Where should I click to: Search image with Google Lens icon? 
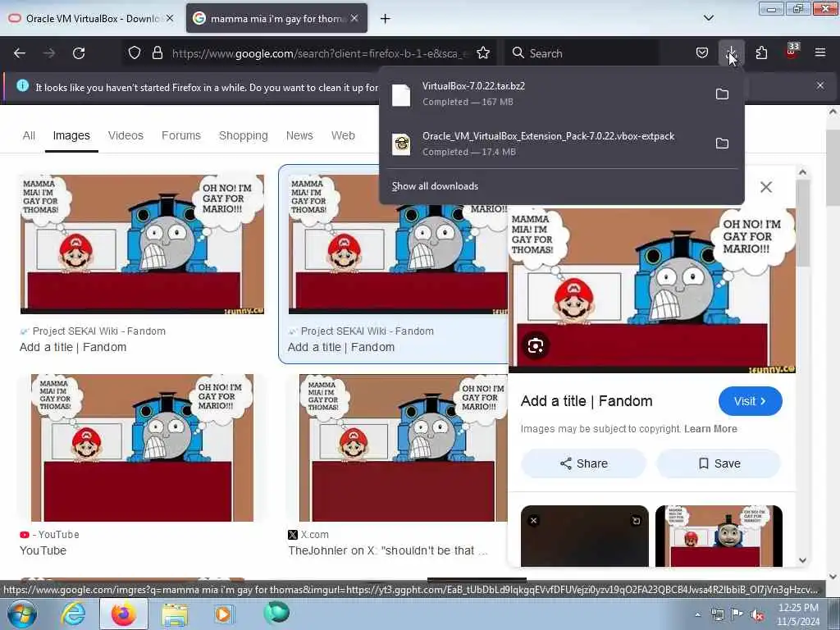pyautogui.click(x=535, y=346)
